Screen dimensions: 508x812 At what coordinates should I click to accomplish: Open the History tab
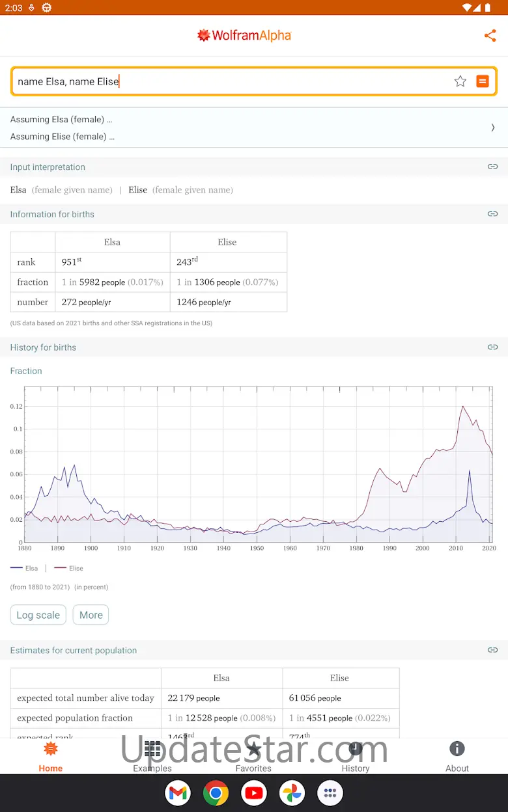coord(355,757)
